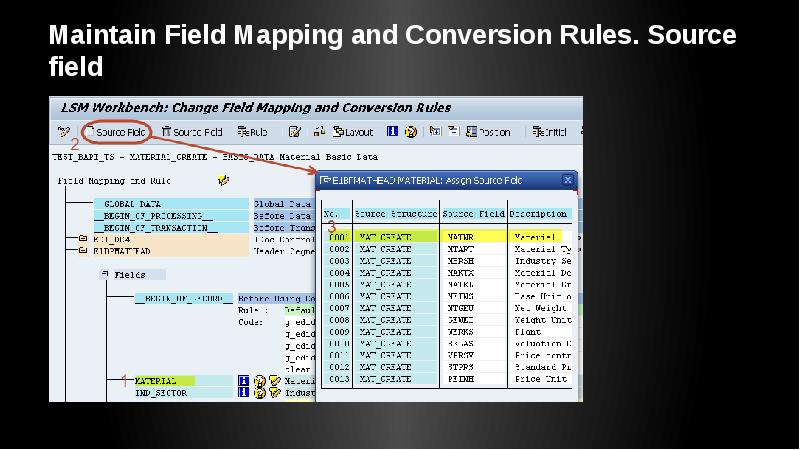The height and width of the screenshot is (450, 800).
Task: Click icon beside Field Mapping and Rule label
Action: [x=223, y=180]
